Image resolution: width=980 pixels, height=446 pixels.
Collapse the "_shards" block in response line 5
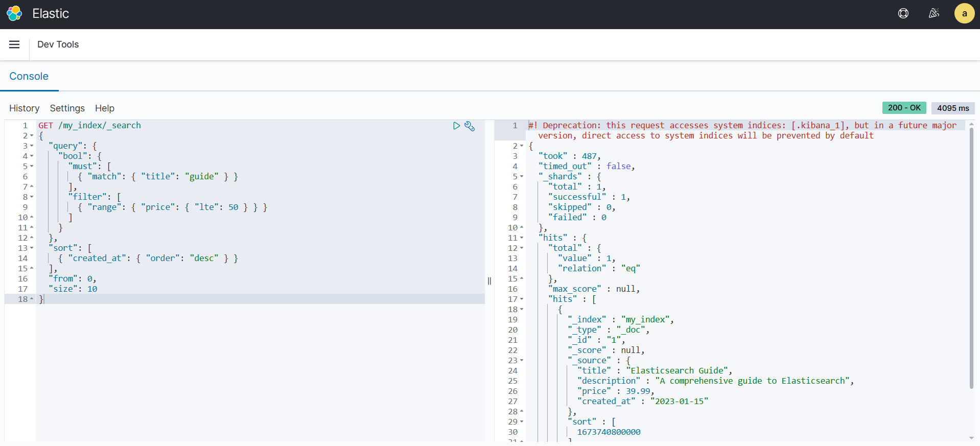[x=522, y=177]
